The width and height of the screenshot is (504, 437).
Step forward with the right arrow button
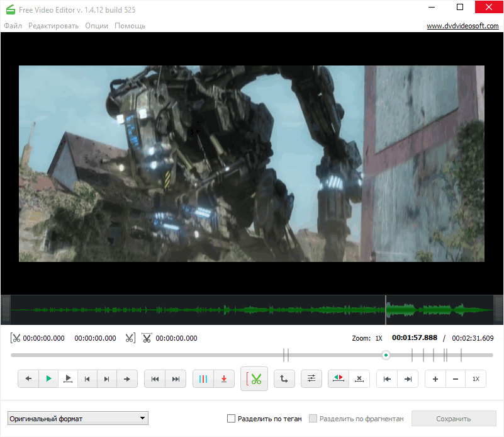point(127,379)
